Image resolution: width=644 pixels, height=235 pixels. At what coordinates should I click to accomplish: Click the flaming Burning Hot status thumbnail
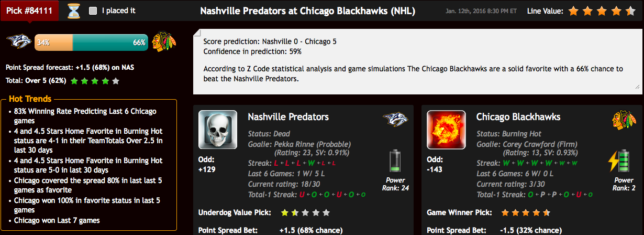(x=446, y=130)
